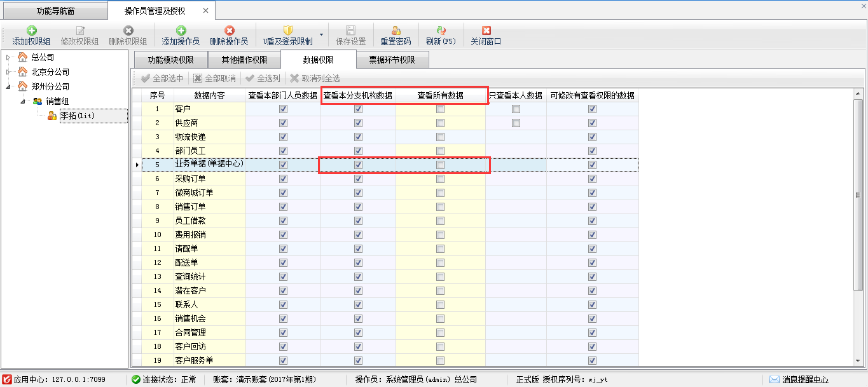Screen dimensions: 868x387
Task: Uncheck 查看本分支机构数据 for 业务单据 row
Action: click(358, 165)
